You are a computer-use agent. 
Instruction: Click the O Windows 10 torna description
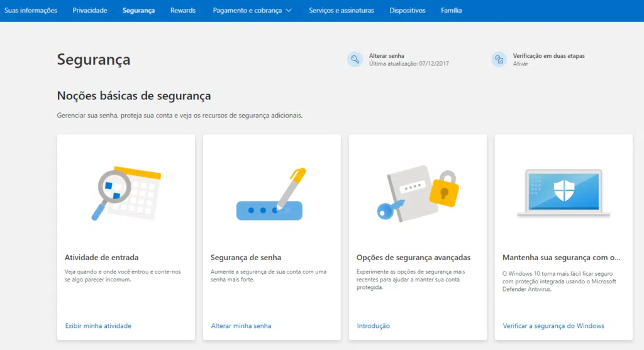point(559,282)
